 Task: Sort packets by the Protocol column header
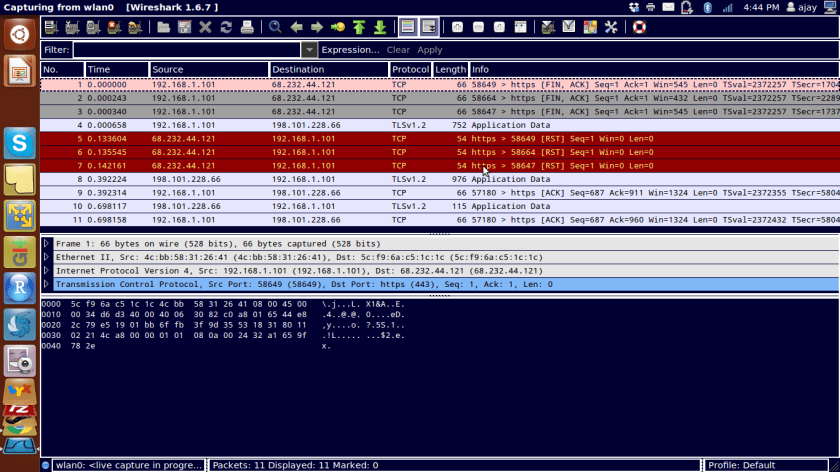coord(410,69)
